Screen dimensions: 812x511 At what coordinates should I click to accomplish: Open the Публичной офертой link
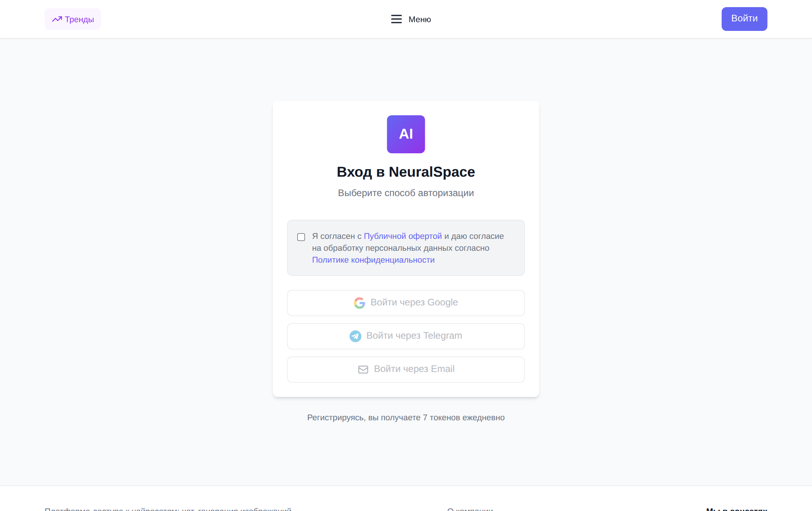click(x=403, y=236)
